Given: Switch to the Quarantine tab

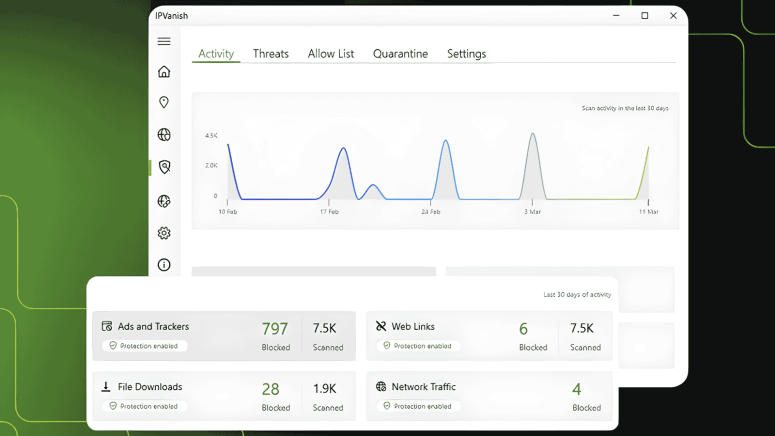Looking at the screenshot, I should (x=400, y=54).
